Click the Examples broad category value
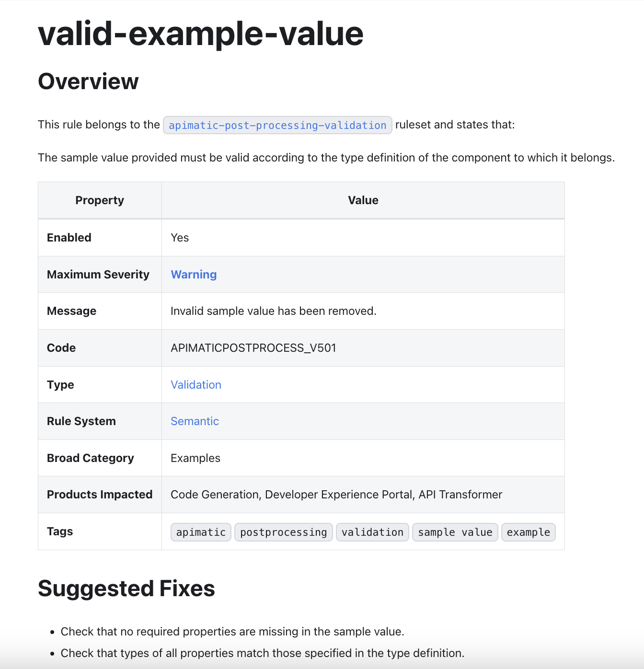The image size is (644, 669). click(195, 458)
